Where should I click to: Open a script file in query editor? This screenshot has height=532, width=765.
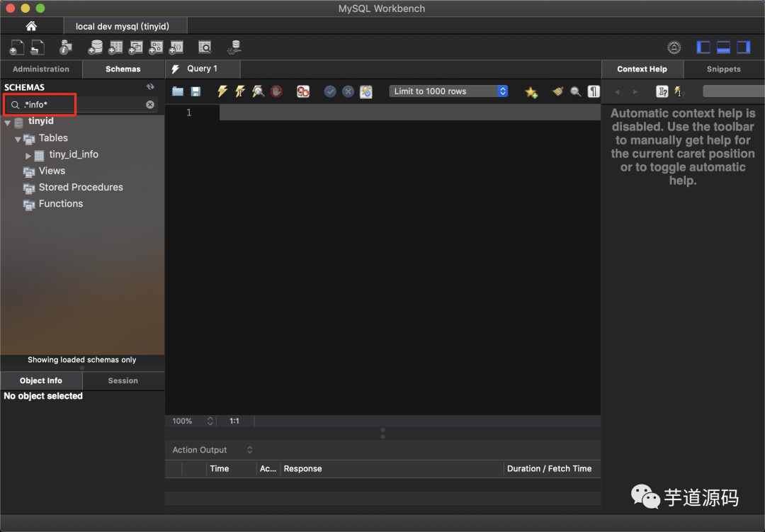tap(178, 91)
